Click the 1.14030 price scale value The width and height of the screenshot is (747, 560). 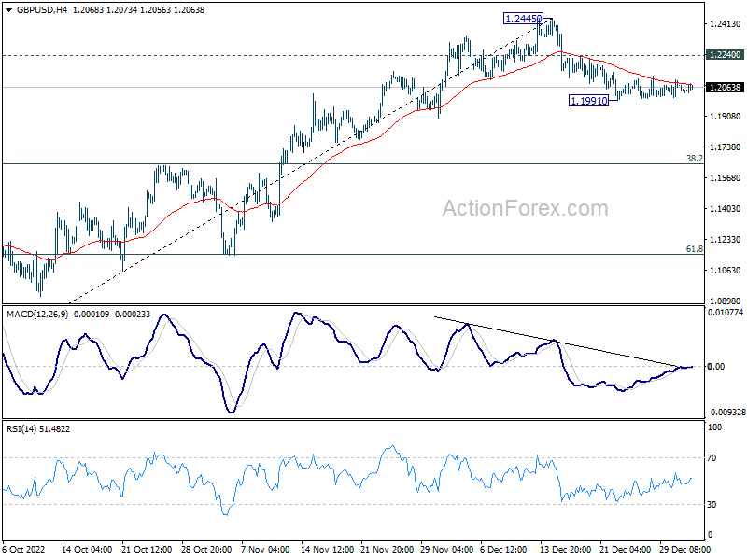point(726,208)
